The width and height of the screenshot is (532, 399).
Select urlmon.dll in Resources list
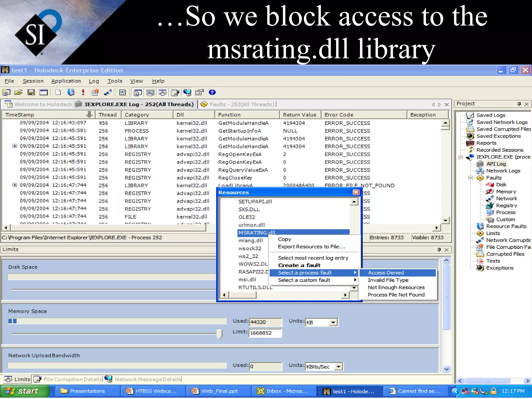point(251,225)
